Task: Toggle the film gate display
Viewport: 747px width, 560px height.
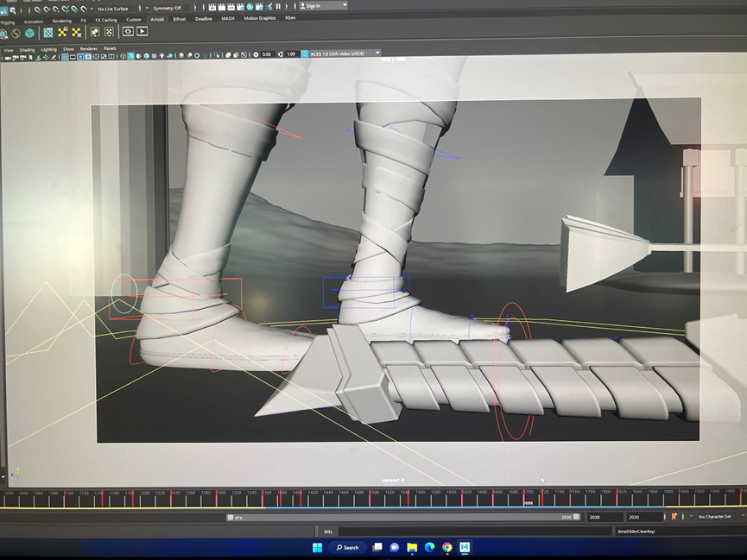Action: [73, 57]
